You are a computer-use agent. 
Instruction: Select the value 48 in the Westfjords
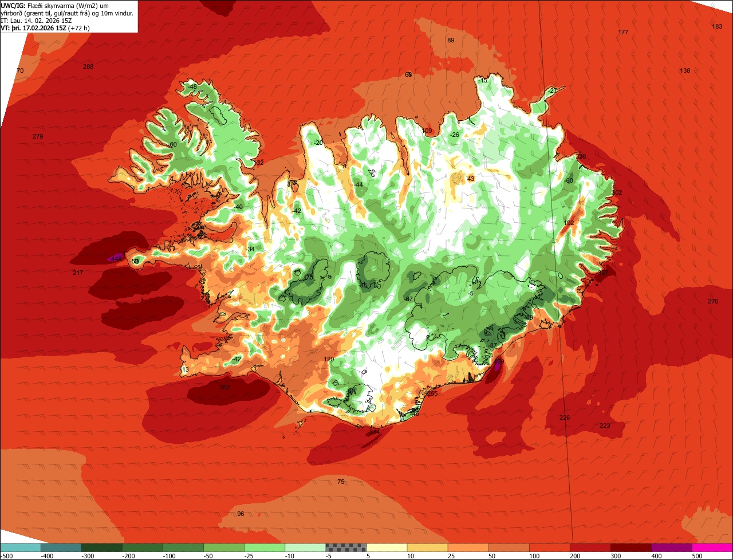(x=193, y=86)
